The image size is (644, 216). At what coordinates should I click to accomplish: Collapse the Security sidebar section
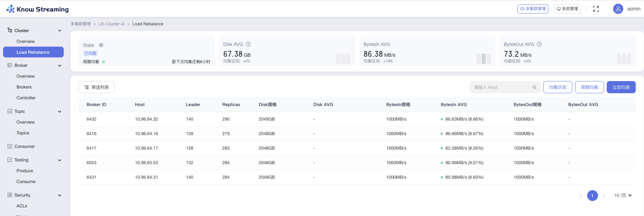(60, 195)
